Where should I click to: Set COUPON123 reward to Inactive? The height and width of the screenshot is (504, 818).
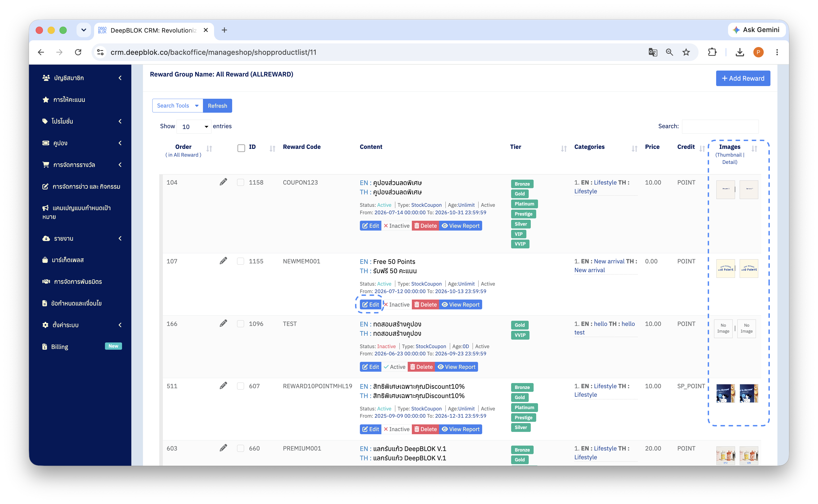click(x=396, y=226)
